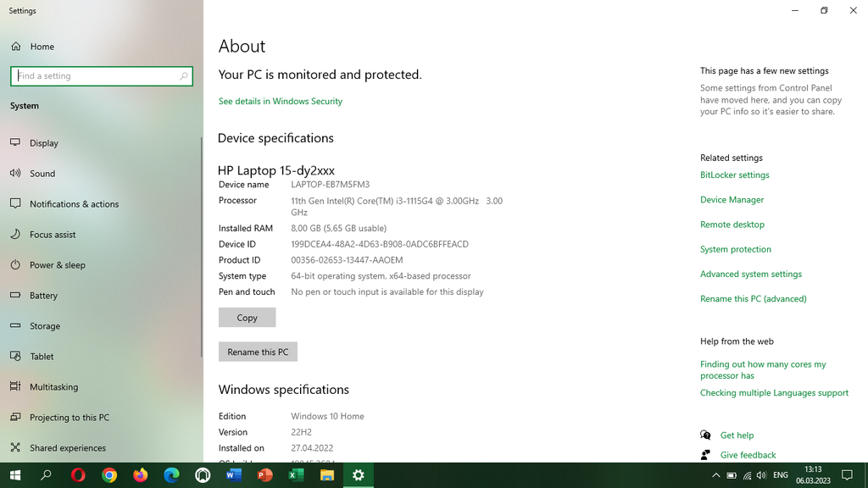The width and height of the screenshot is (868, 488).
Task: Go to Power & sleep settings
Action: [58, 264]
